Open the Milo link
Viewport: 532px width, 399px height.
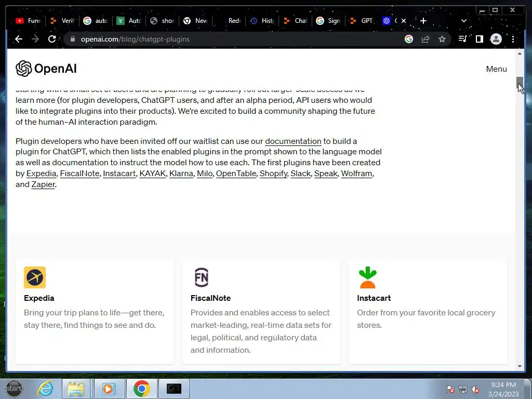tap(205, 174)
